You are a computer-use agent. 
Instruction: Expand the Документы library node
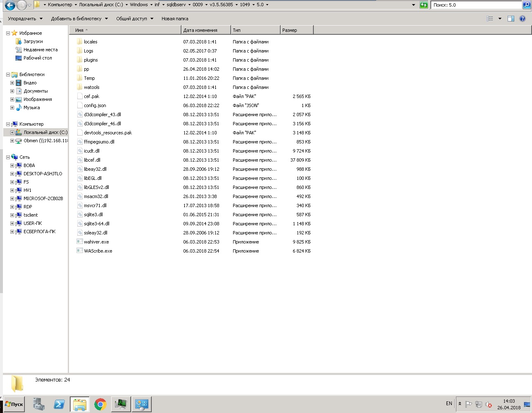[12, 91]
